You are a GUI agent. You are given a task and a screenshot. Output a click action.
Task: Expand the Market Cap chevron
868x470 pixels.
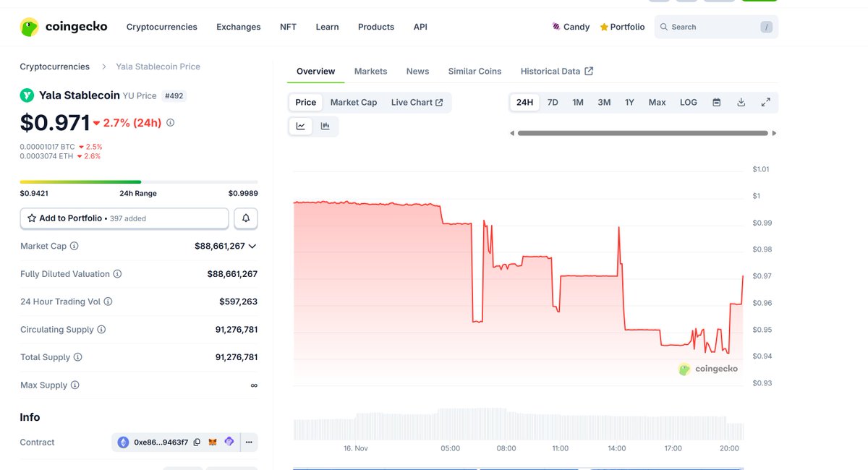pos(252,247)
